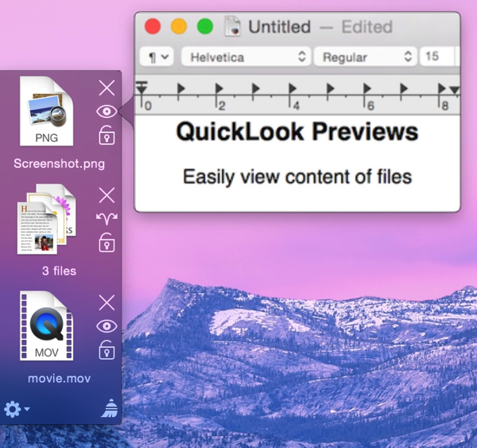Open the Regular typeface dropdown
Viewport: 477px width, 448px height.
[365, 56]
